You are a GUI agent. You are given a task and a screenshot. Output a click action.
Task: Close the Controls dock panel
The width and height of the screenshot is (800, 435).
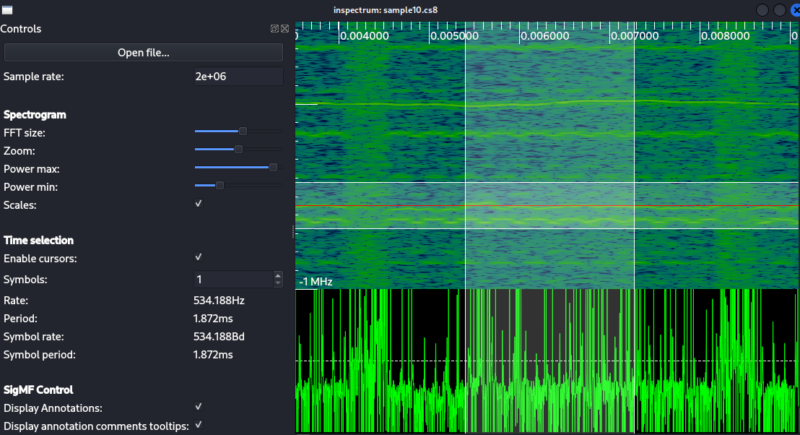285,29
